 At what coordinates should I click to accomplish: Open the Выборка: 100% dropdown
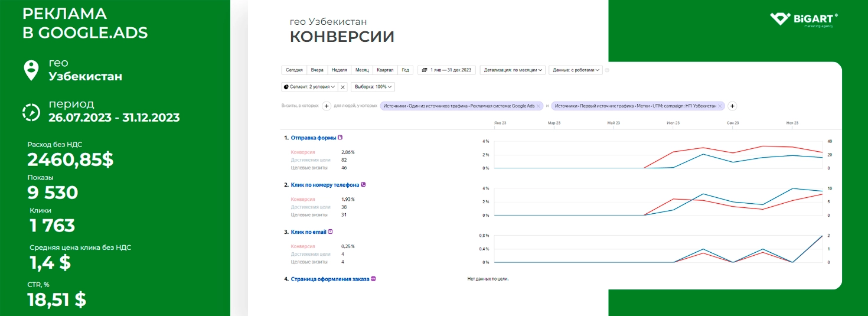pos(373,87)
